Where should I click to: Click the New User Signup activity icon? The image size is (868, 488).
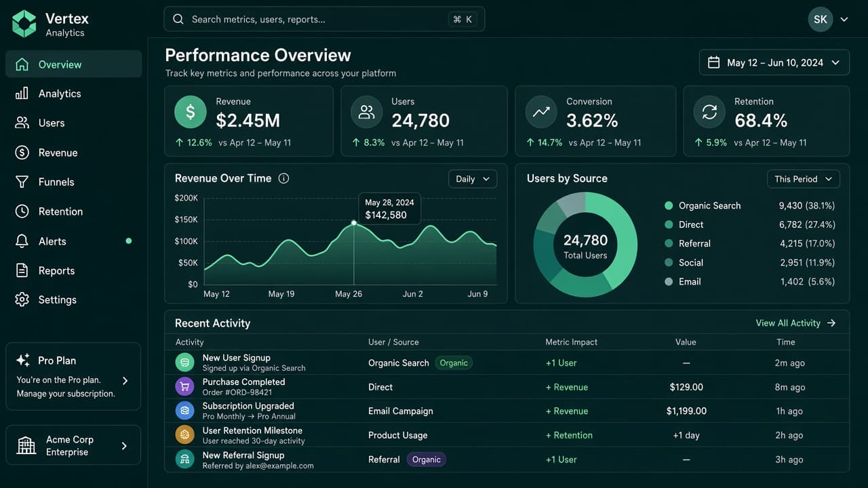coord(184,363)
